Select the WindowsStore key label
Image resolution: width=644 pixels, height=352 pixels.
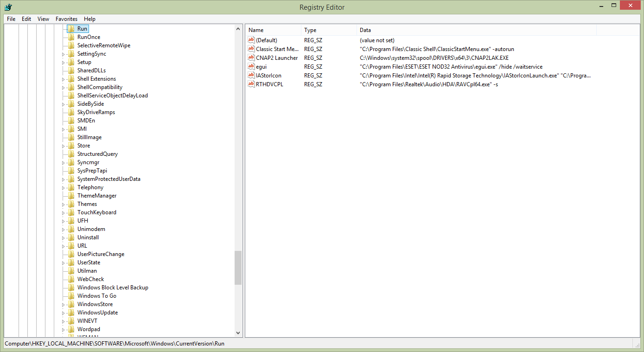[x=95, y=304]
